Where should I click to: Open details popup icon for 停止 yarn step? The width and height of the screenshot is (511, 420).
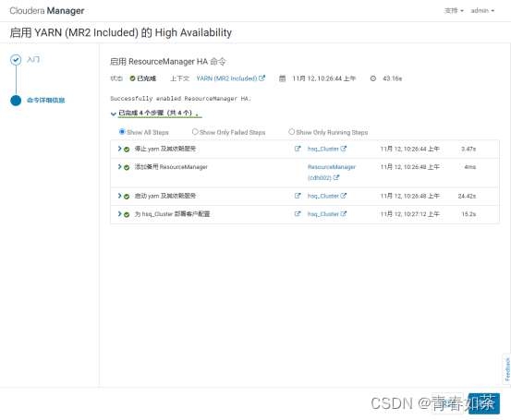coord(298,149)
